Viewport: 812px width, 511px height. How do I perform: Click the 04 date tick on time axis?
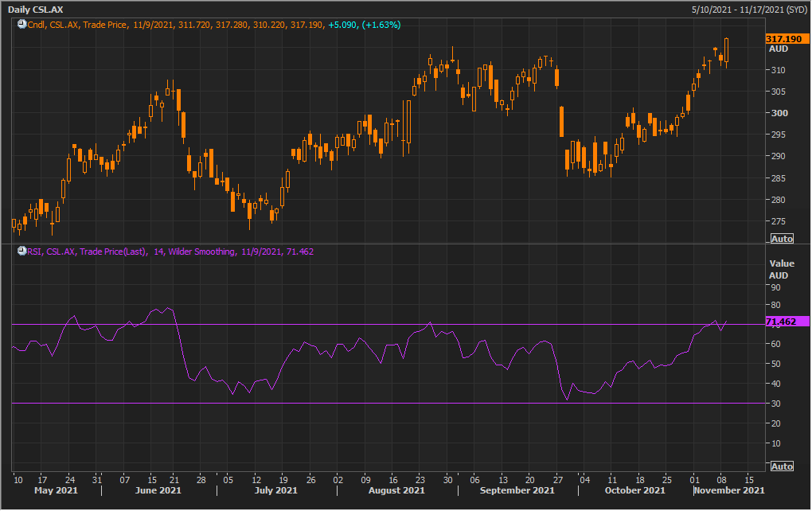585,480
